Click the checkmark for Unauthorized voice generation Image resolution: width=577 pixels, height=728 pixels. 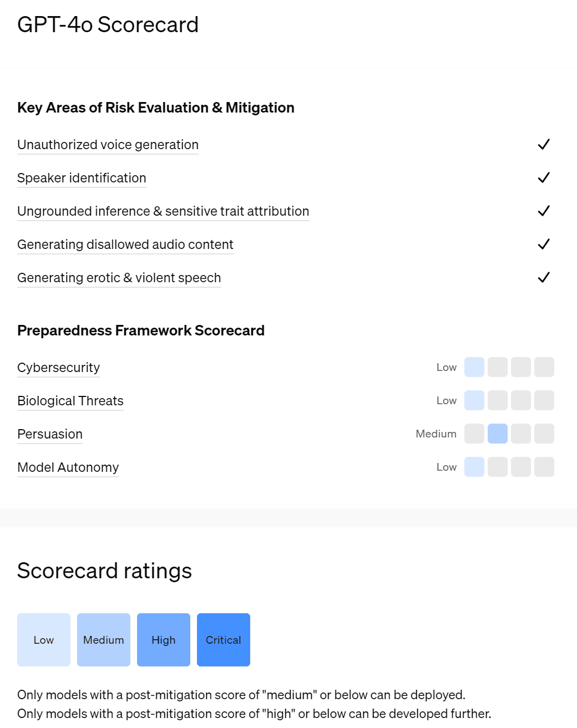coord(544,145)
